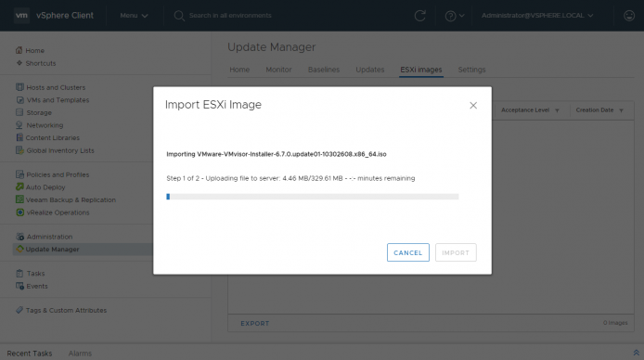Image resolution: width=644 pixels, height=360 pixels.
Task: Click the Storage icon
Action: [19, 112]
